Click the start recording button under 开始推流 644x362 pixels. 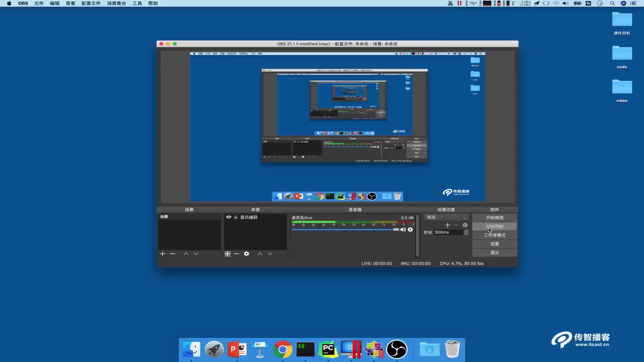494,226
